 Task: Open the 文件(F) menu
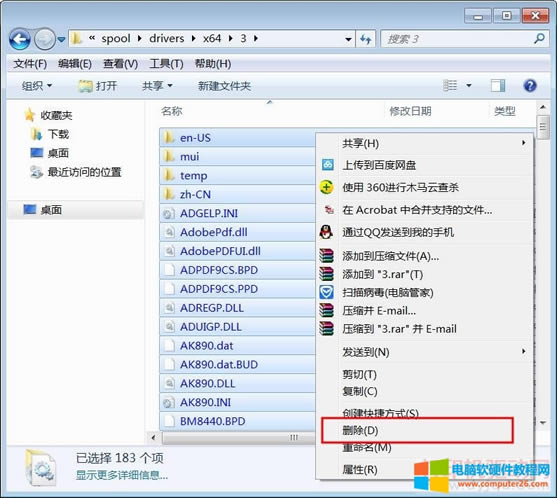(30, 64)
